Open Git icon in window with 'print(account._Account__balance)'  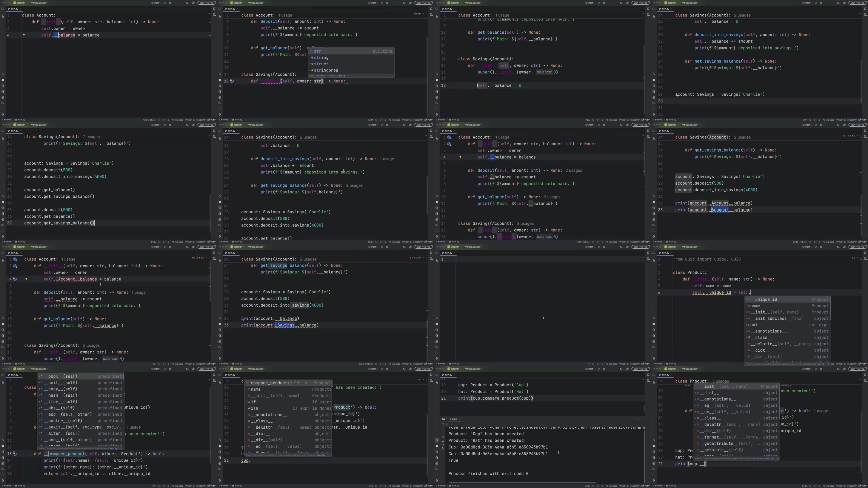tap(654, 237)
